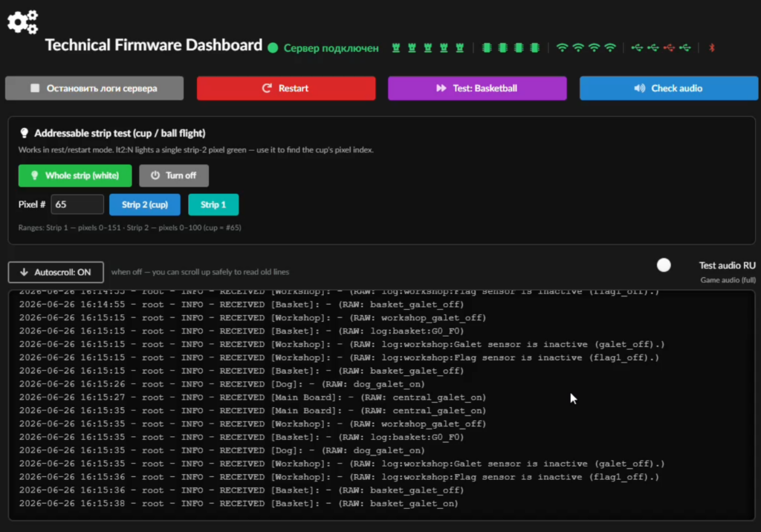Viewport: 761px width, 532px height.
Task: Click the autoscroll hint text
Action: [x=200, y=272]
